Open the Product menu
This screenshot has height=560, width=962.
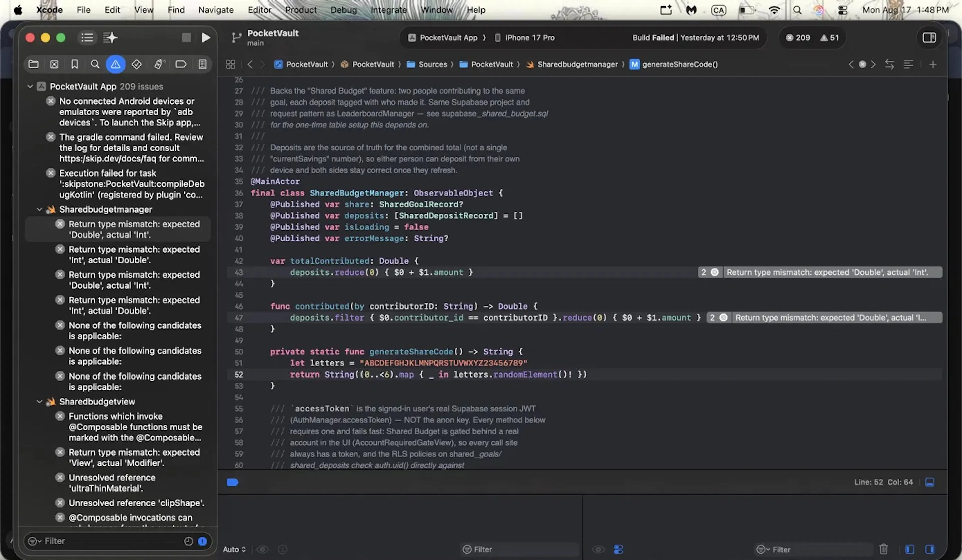301,10
